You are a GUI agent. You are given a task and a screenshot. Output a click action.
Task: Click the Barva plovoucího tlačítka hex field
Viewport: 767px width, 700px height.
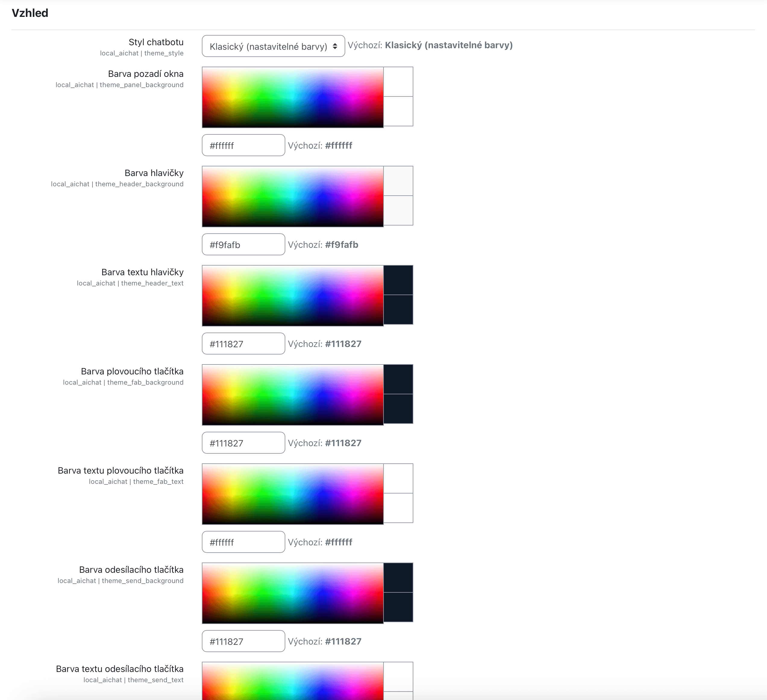(x=243, y=443)
